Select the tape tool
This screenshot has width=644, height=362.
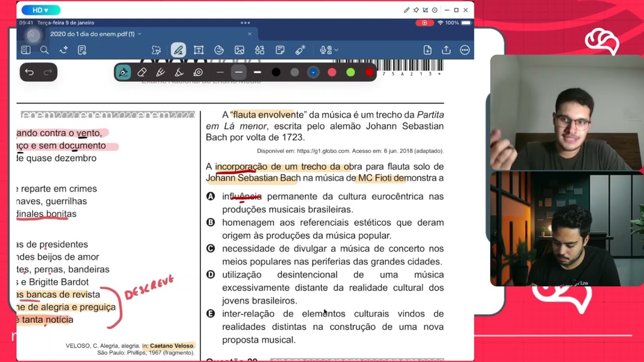[x=198, y=72]
